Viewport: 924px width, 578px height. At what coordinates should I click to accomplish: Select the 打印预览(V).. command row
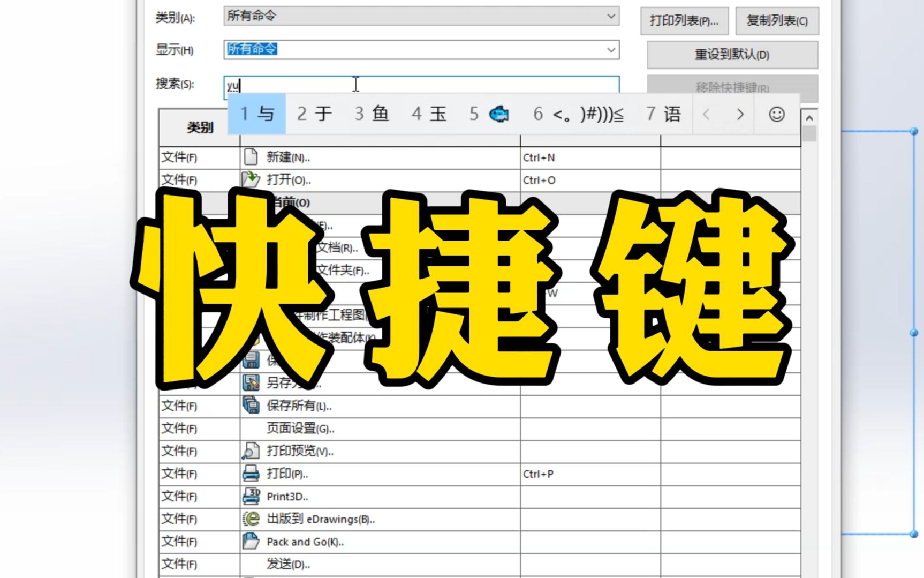(480, 451)
